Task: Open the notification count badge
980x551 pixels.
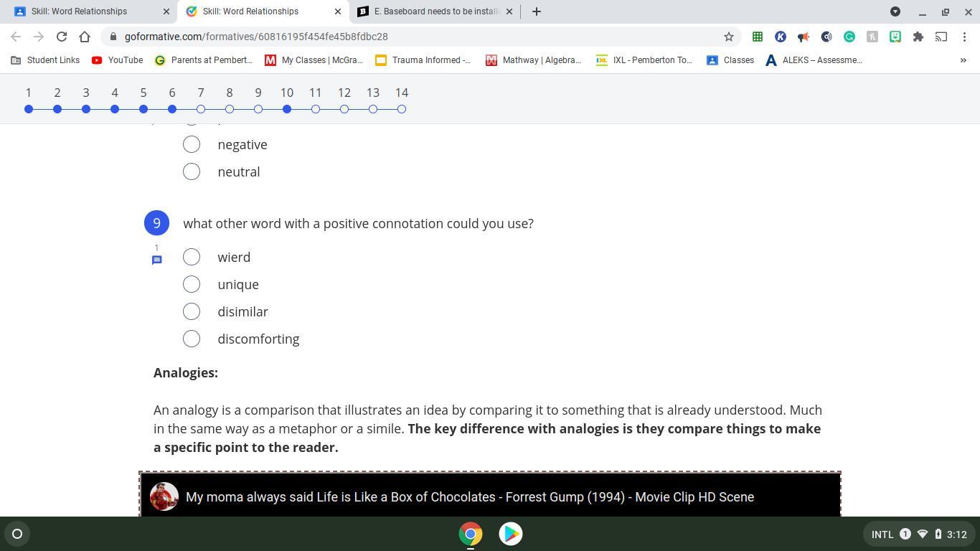Action: click(905, 534)
